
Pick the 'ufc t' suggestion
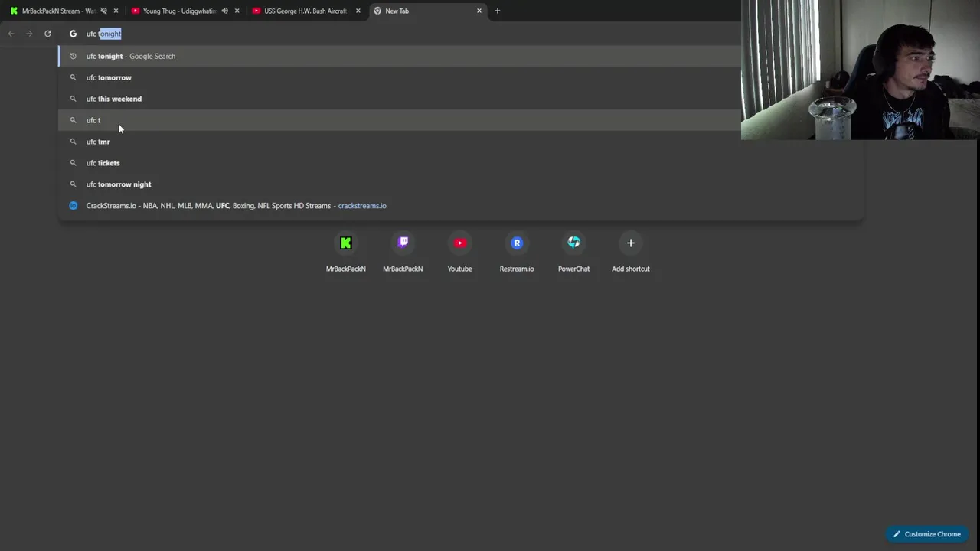461,120
